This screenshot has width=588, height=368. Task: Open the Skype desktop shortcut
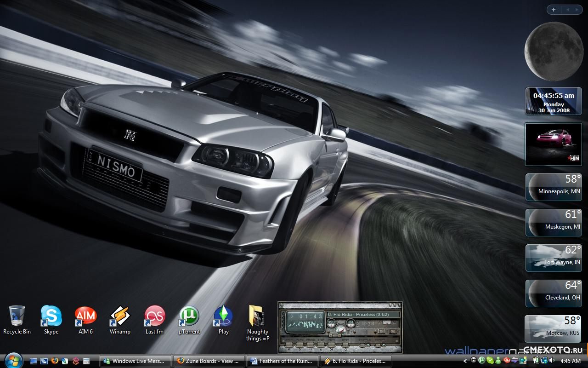coord(51,316)
